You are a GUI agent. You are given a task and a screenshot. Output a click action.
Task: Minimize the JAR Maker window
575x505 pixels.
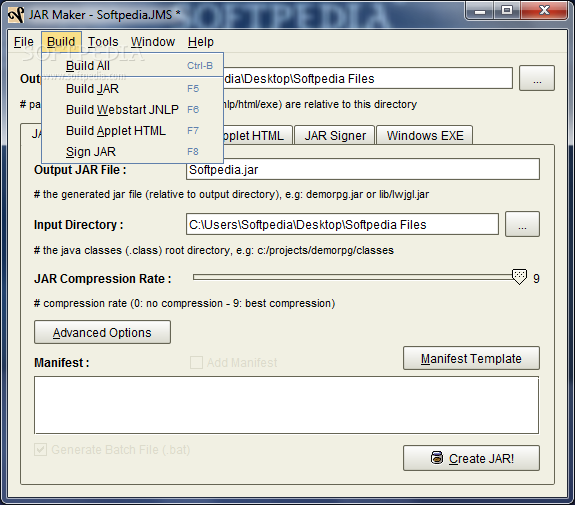pos(480,11)
